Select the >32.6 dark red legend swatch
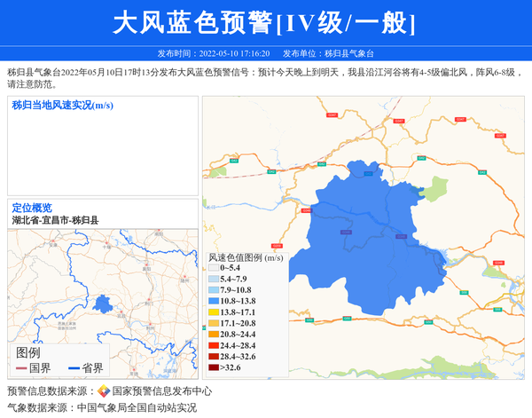 pyautogui.click(x=214, y=367)
